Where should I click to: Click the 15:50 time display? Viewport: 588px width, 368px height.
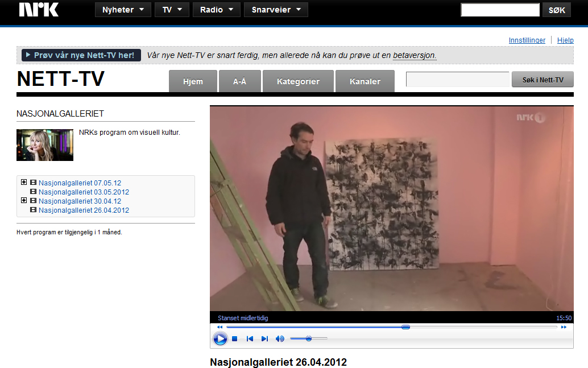click(564, 318)
